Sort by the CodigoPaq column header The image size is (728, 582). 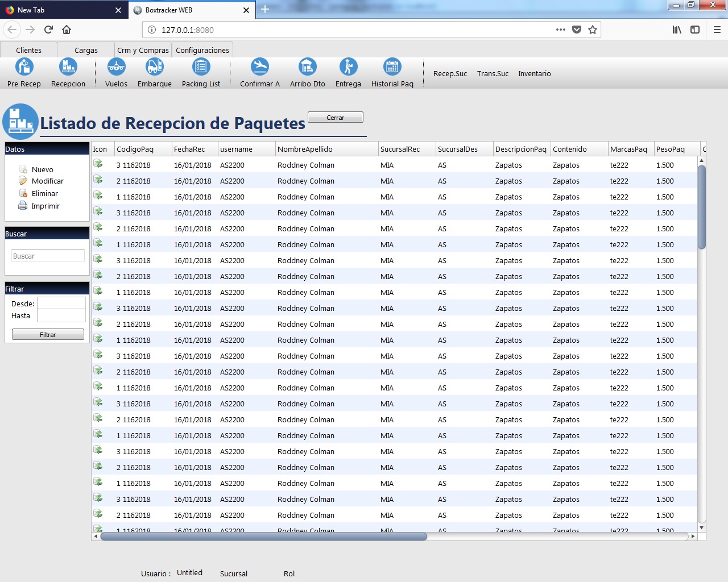click(x=142, y=149)
